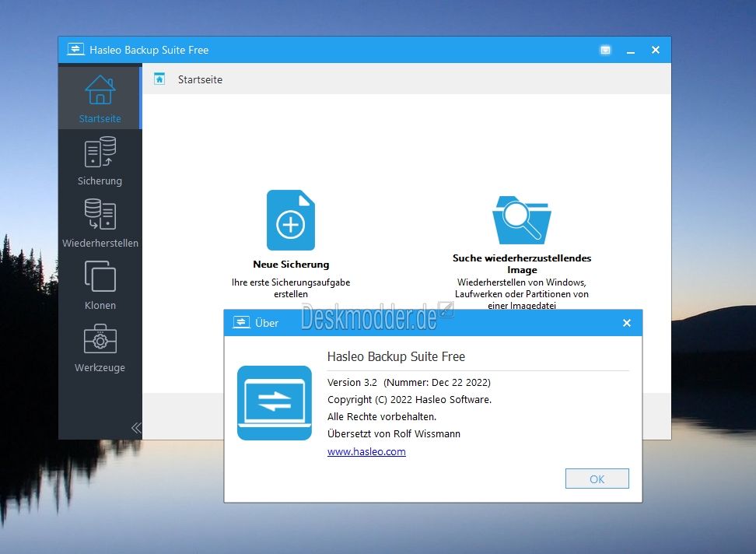The height and width of the screenshot is (554, 756).
Task: Click the Neue Sicherung document icon
Action: (x=291, y=220)
